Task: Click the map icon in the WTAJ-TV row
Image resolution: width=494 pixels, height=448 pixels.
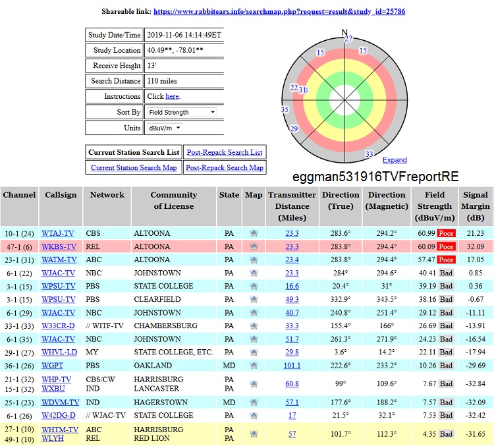Action: click(253, 233)
